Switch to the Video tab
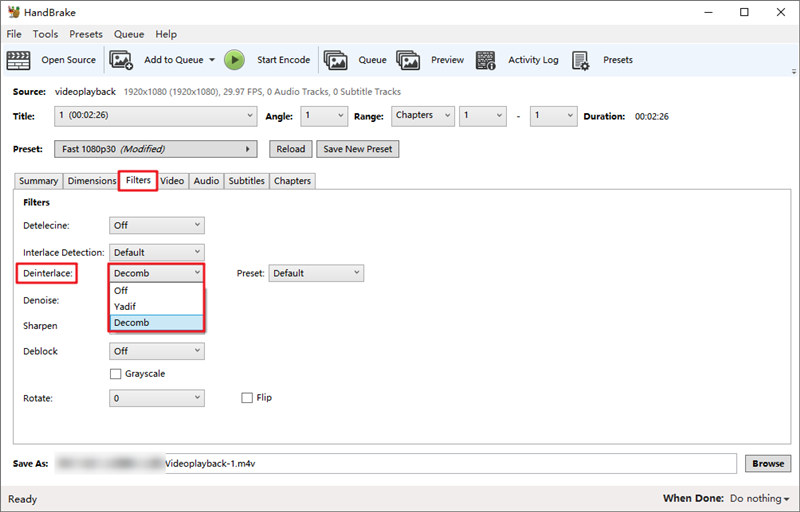 pos(172,181)
